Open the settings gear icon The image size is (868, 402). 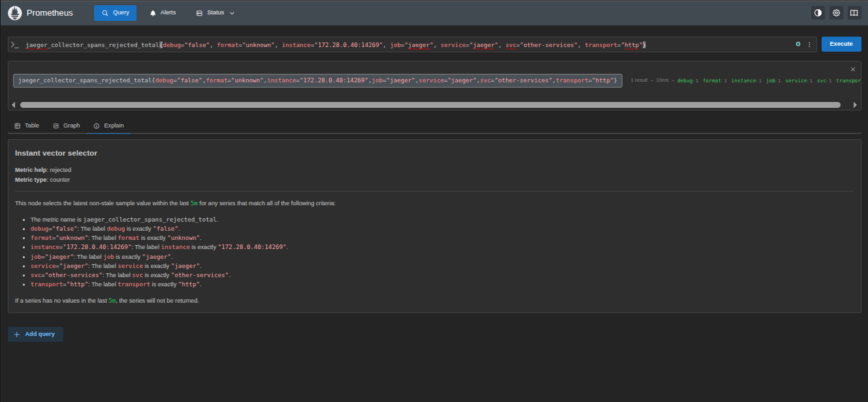[836, 13]
